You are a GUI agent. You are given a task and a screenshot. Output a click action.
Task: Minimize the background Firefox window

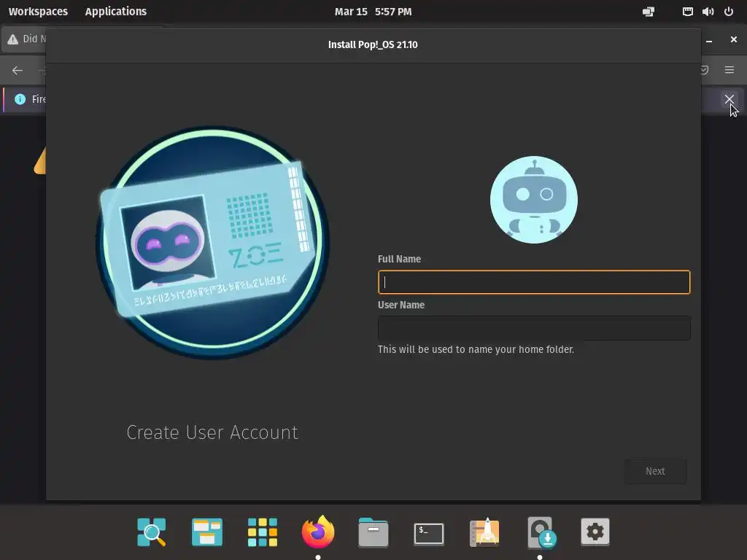pos(709,40)
